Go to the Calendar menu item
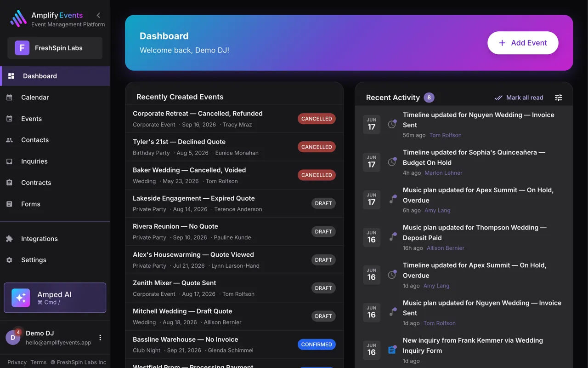 point(55,98)
